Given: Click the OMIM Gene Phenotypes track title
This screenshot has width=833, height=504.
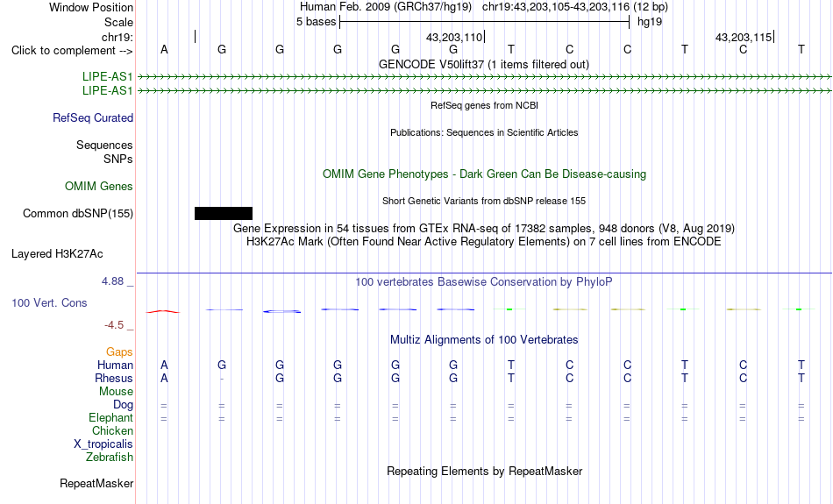Looking at the screenshot, I should (x=484, y=174).
